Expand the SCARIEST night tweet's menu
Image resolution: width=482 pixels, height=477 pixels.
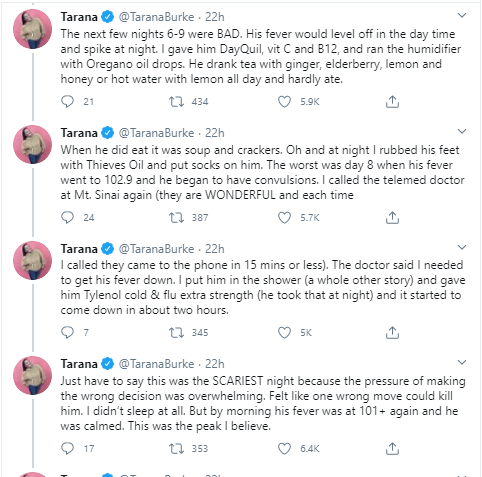(462, 362)
